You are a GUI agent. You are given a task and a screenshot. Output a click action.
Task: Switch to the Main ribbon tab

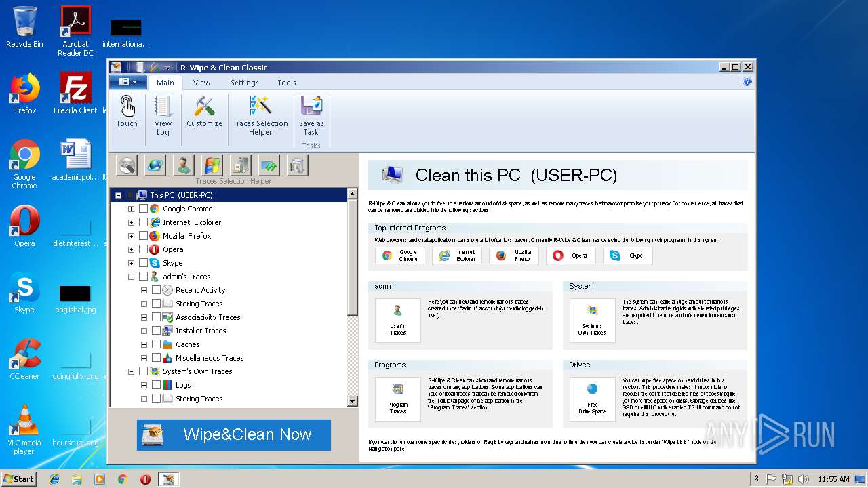(165, 83)
